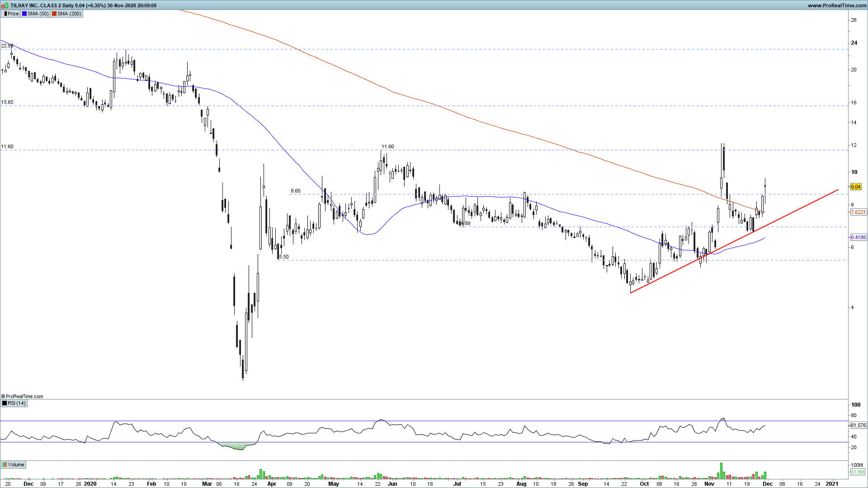Viewport: 868px width, 488px height.
Task: Click the candlestick chart icon in title bar
Action: click(5, 5)
